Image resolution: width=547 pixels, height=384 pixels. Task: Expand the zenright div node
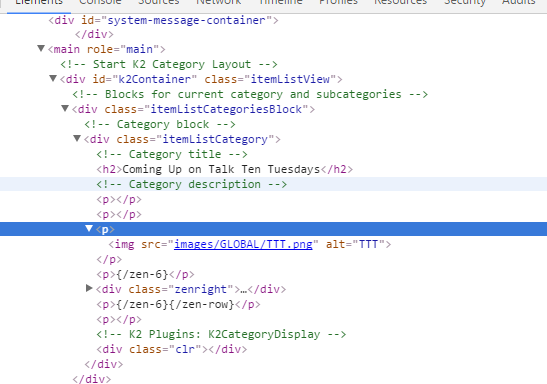click(89, 288)
